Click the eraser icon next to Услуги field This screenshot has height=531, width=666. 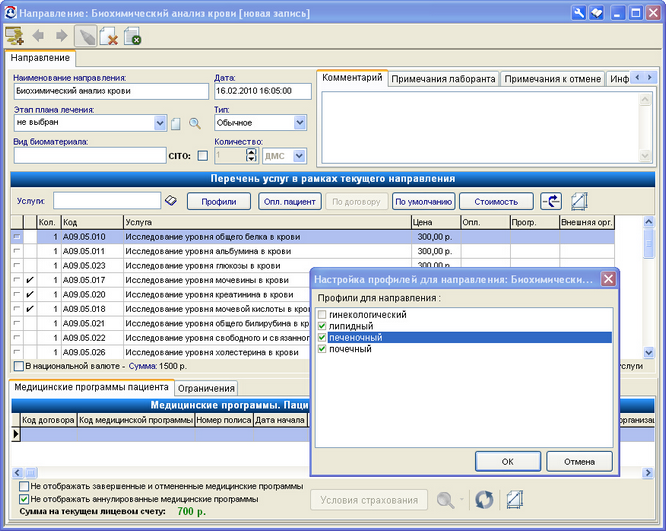click(171, 201)
